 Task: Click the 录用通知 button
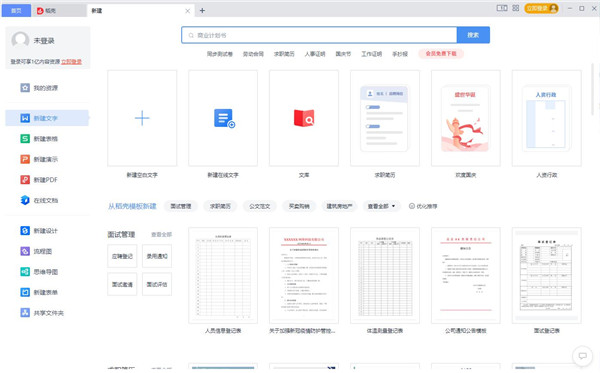157,256
